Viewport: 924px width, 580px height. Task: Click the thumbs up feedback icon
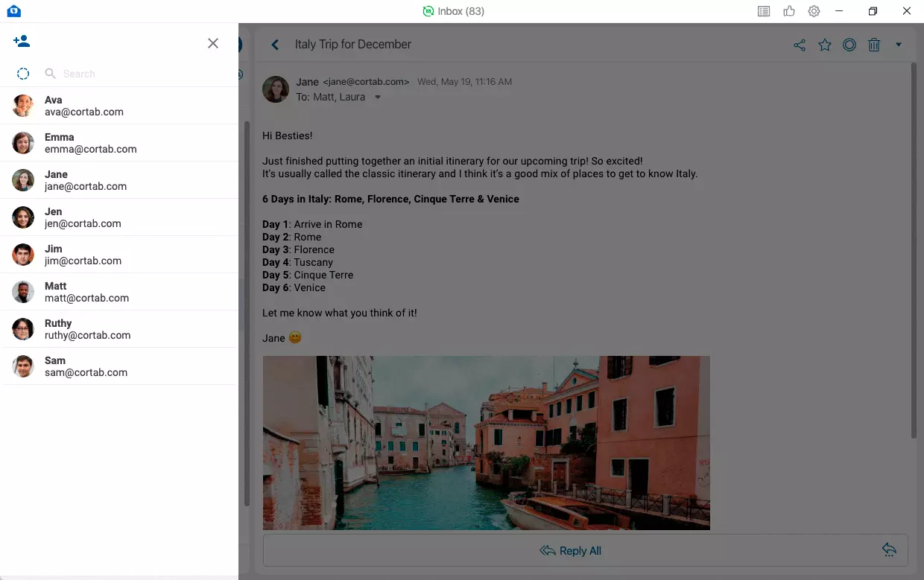(x=789, y=11)
